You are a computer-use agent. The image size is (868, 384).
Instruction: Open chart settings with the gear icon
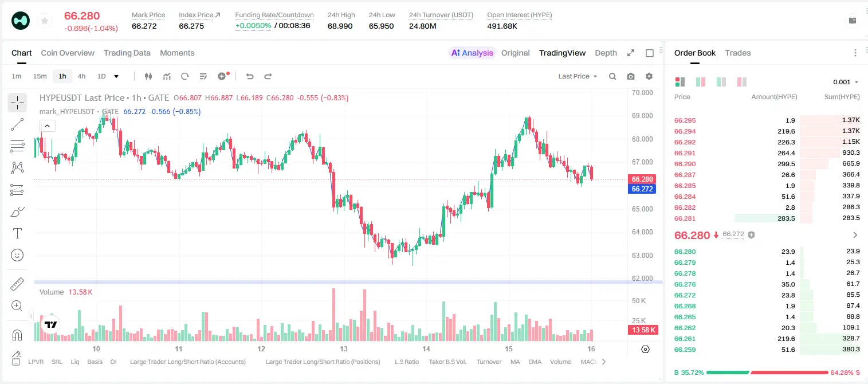pos(649,76)
